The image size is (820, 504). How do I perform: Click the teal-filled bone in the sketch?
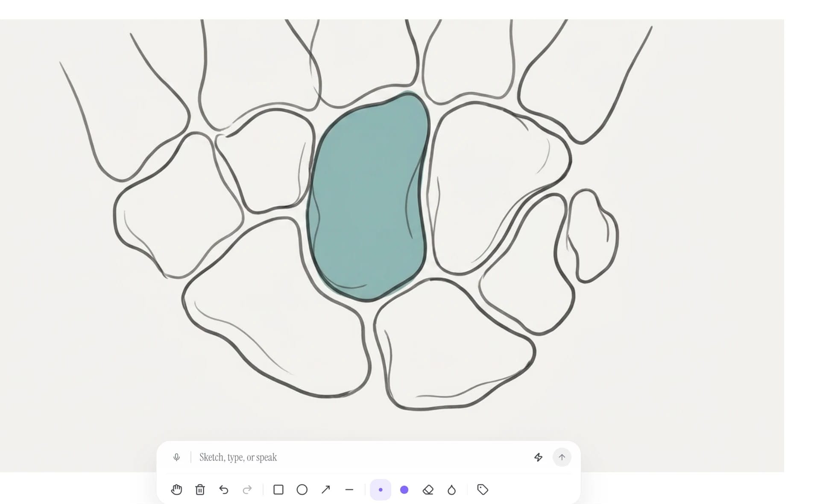click(x=368, y=196)
